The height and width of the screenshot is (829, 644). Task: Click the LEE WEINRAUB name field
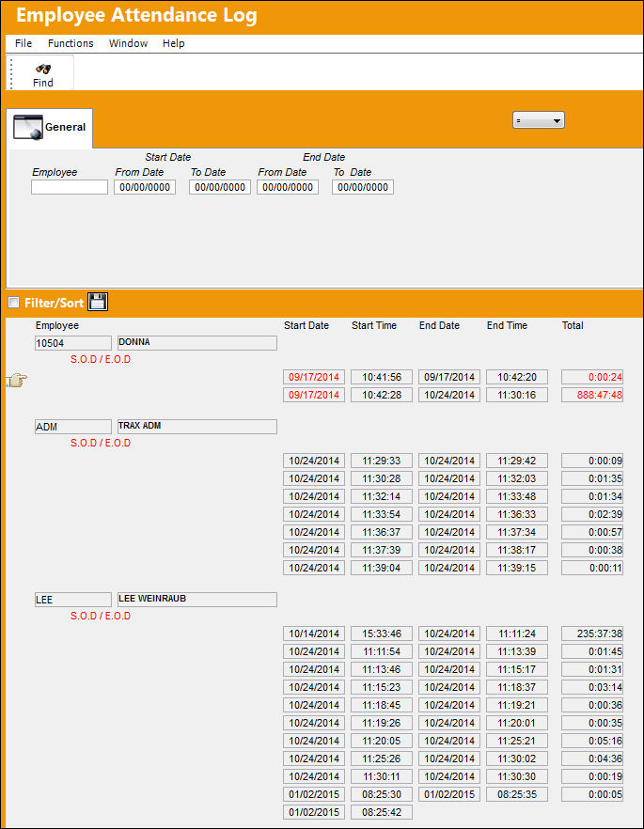coord(197,600)
